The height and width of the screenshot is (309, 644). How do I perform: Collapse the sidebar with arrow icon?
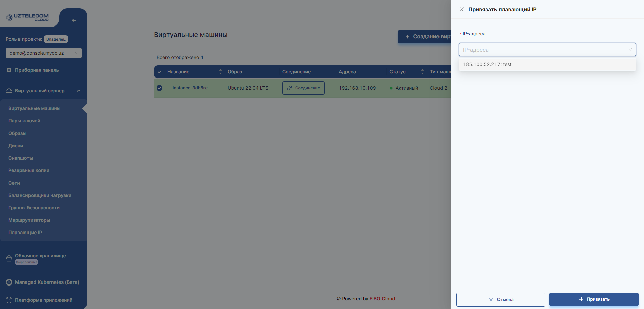pyautogui.click(x=73, y=20)
